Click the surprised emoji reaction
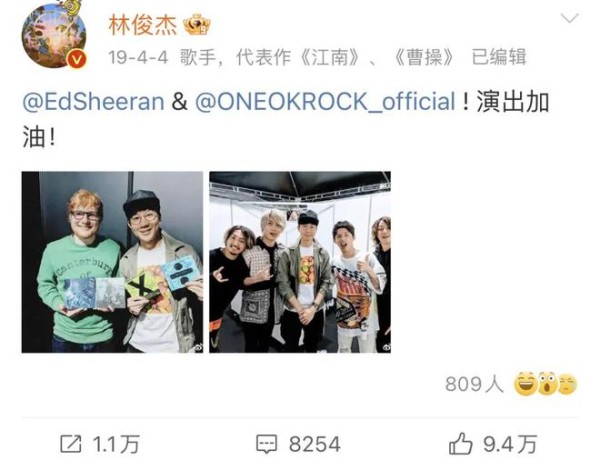 coord(548,384)
